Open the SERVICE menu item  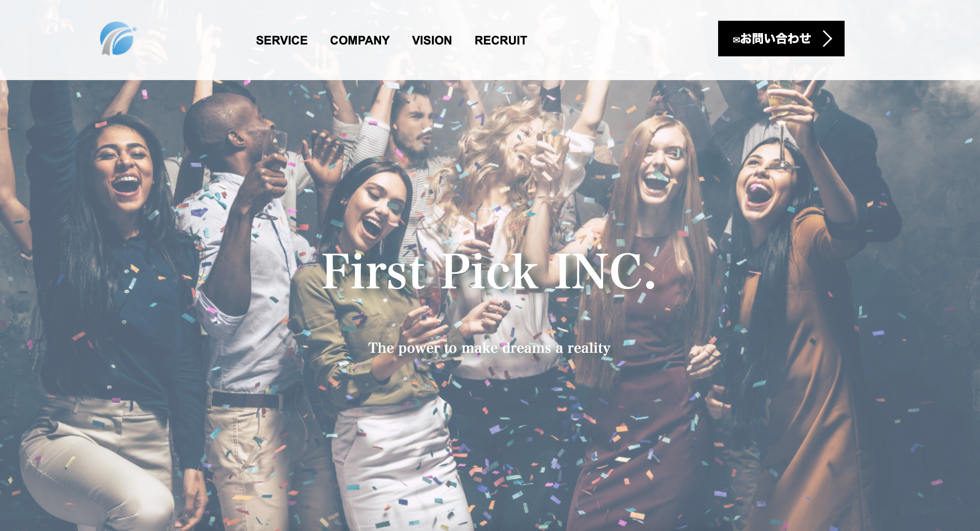coord(282,40)
